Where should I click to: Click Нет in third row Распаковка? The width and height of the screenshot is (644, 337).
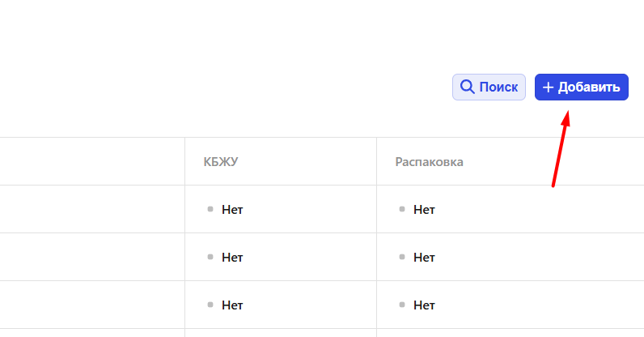[424, 305]
